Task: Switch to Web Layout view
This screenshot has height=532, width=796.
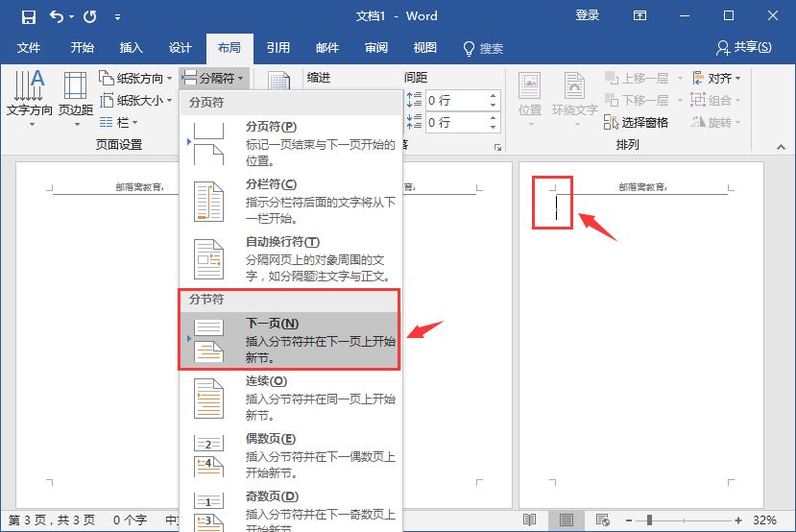Action: click(x=603, y=520)
